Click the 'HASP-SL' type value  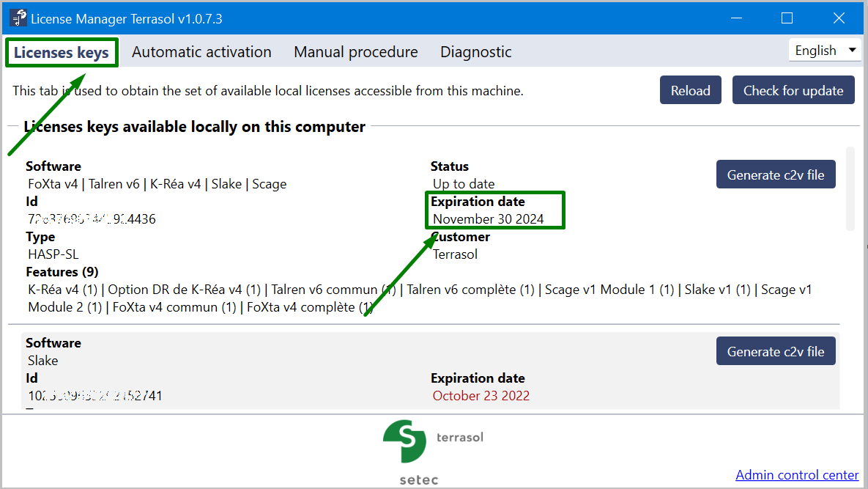[53, 254]
